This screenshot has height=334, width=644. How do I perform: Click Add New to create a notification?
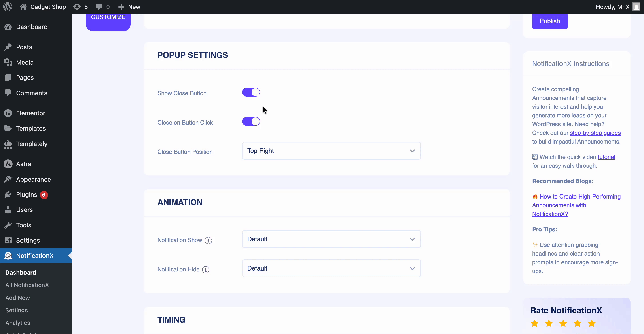[x=17, y=298]
